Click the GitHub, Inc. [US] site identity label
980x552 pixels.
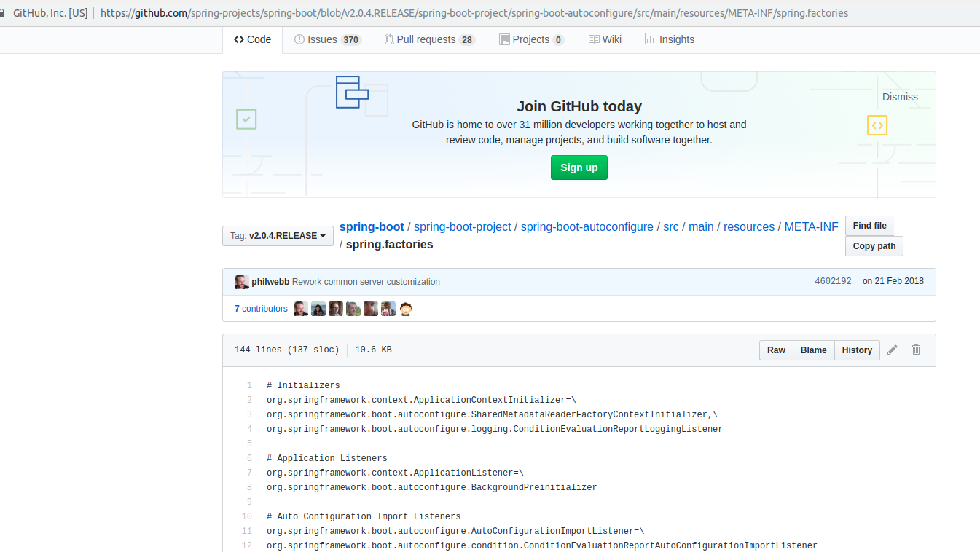51,13
